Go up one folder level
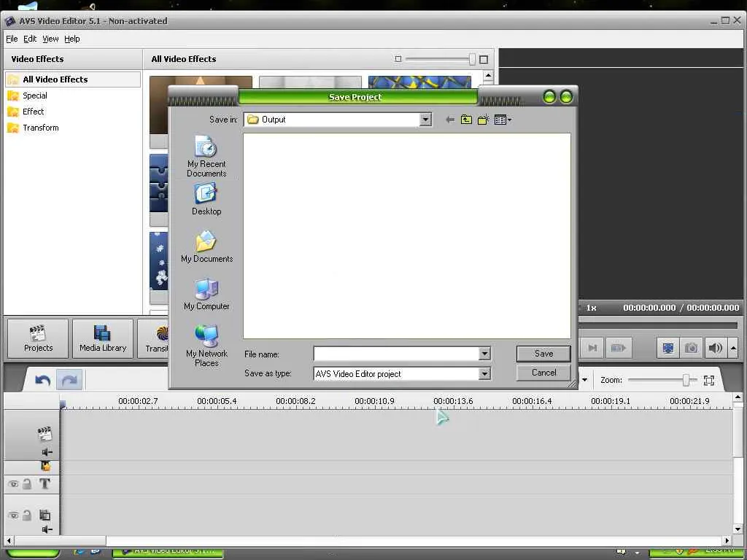 pos(466,120)
